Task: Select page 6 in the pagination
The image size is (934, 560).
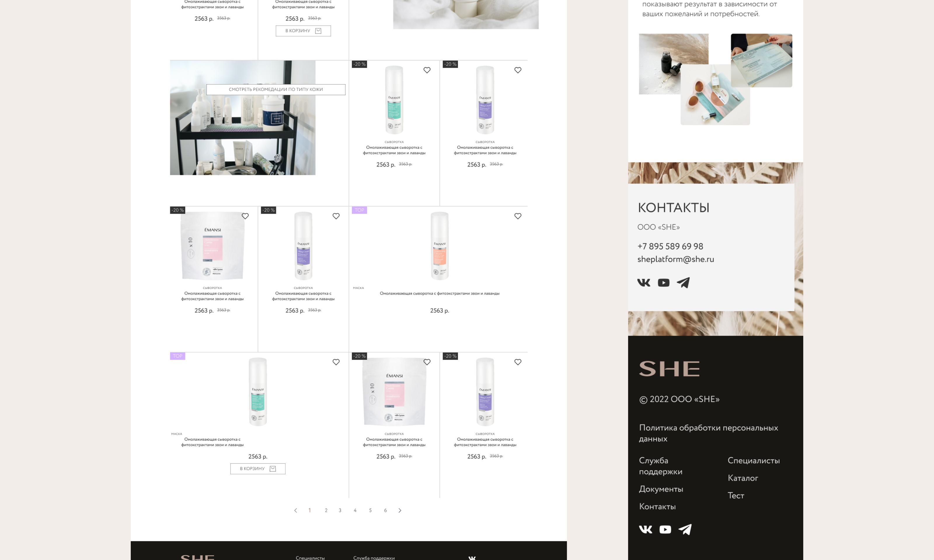Action: point(385,511)
